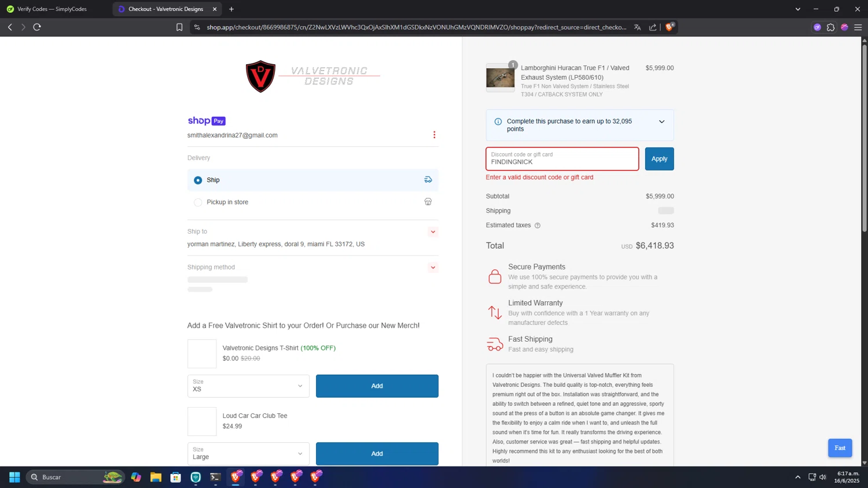Select the Checkout - Valvetronic Designs tab
This screenshot has height=488, width=868.
[x=165, y=9]
